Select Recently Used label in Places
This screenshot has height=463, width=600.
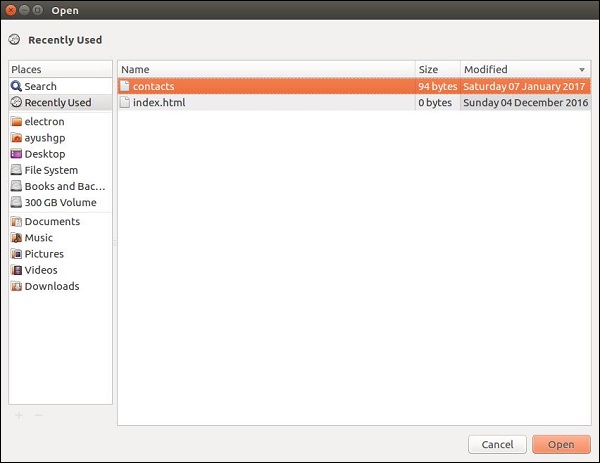pos(58,103)
